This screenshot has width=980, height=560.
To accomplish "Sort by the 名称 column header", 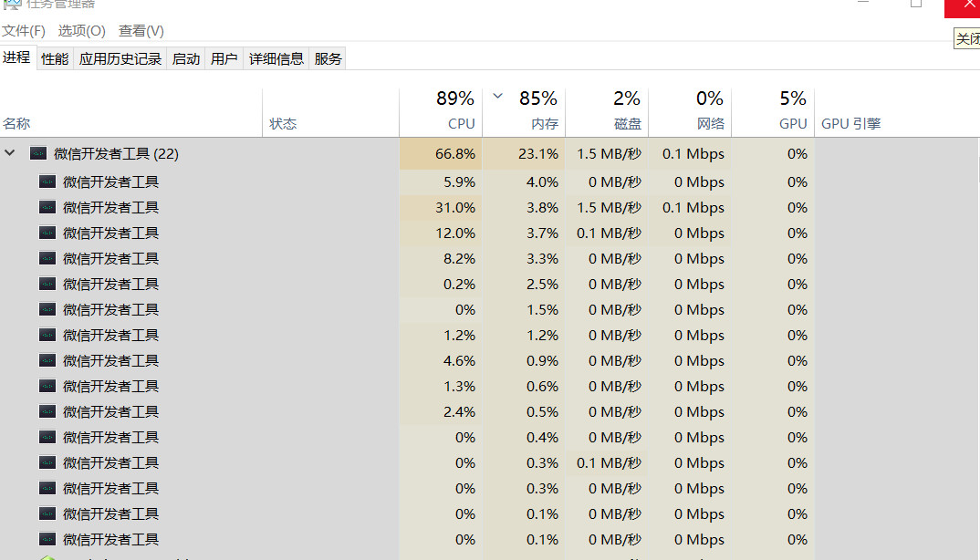I will pos(16,123).
